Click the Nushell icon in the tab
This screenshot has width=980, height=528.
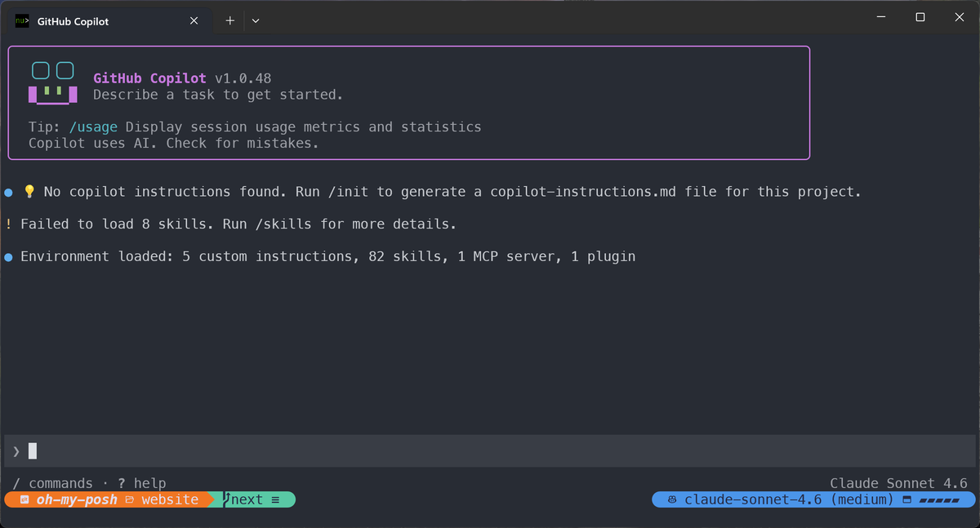[x=22, y=21]
